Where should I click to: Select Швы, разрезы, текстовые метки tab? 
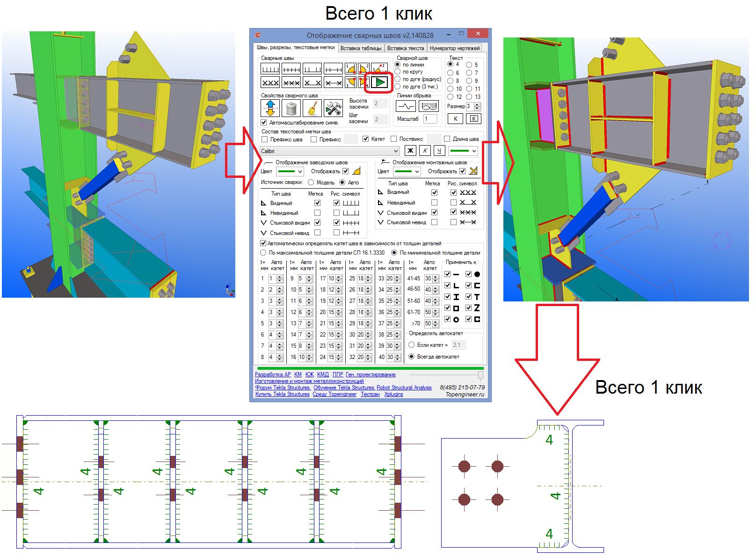(296, 47)
